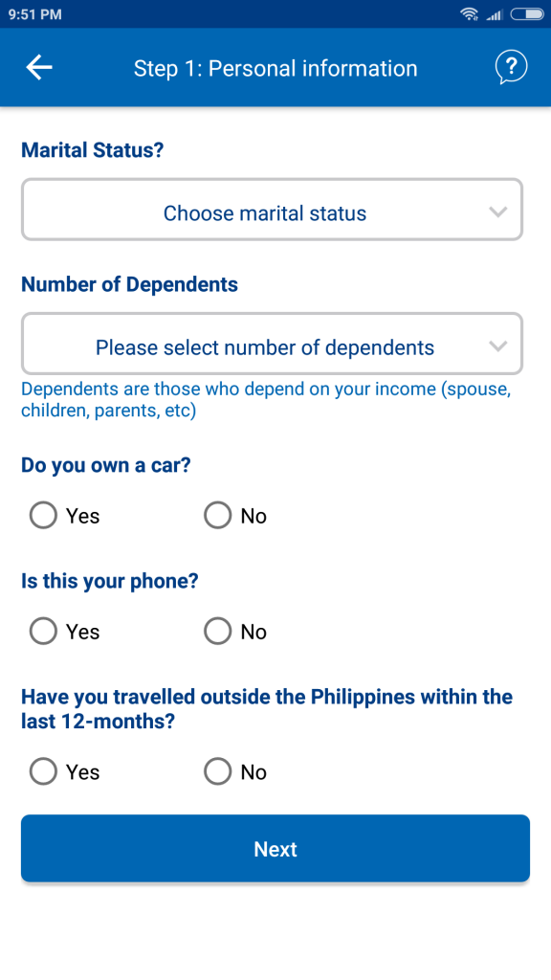The height and width of the screenshot is (980, 551).
Task: Tap the battery indicator icon
Action: pos(527,13)
